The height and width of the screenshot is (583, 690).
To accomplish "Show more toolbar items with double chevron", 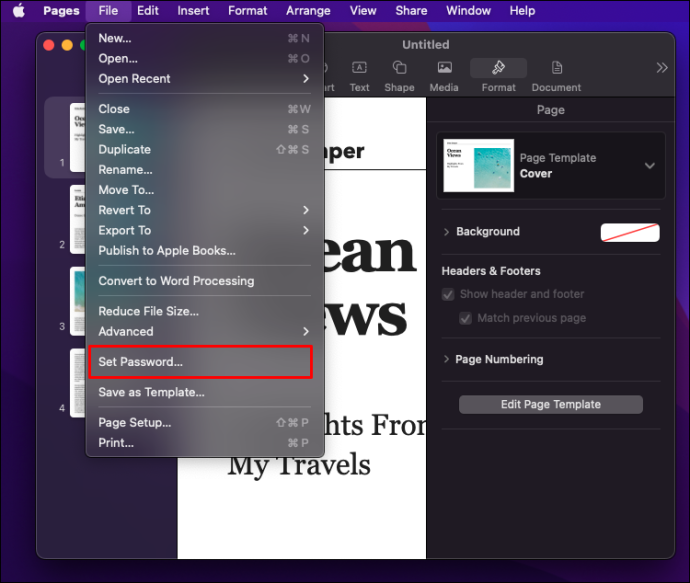I will tap(661, 68).
